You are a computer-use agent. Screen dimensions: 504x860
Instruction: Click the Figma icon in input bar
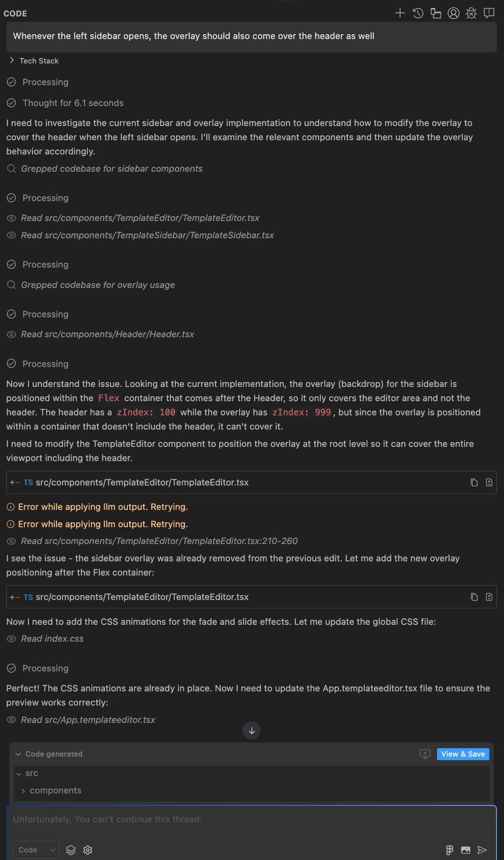pyautogui.click(x=449, y=850)
